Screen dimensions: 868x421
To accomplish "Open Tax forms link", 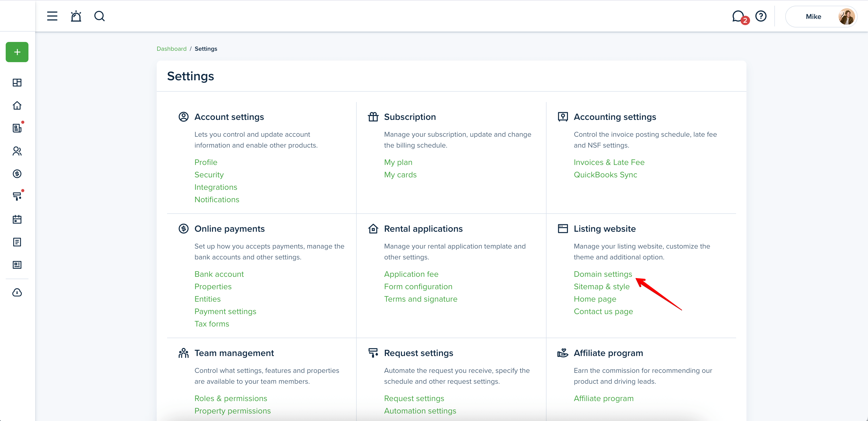I will coord(212,324).
